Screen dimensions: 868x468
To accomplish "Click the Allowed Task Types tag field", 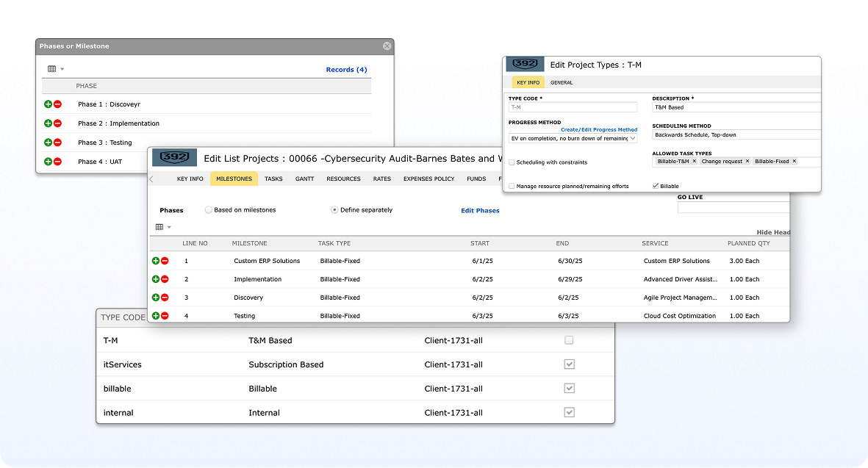I will tap(736, 162).
